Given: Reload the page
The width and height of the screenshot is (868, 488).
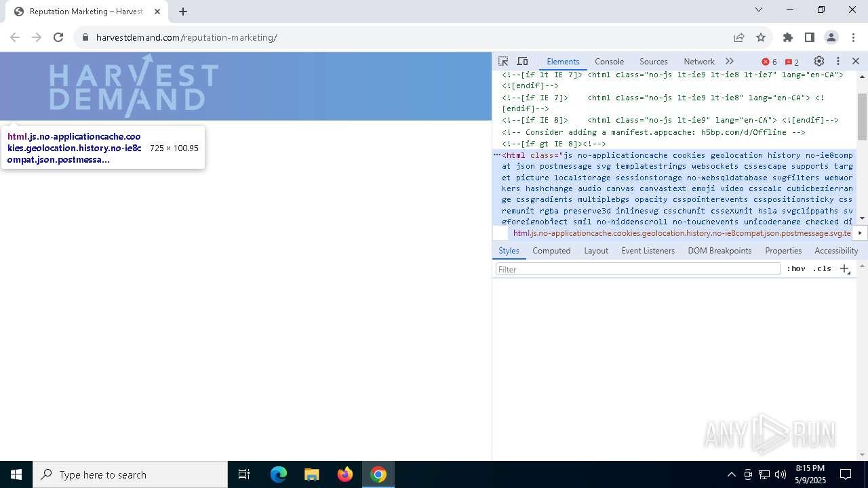Looking at the screenshot, I should (58, 37).
